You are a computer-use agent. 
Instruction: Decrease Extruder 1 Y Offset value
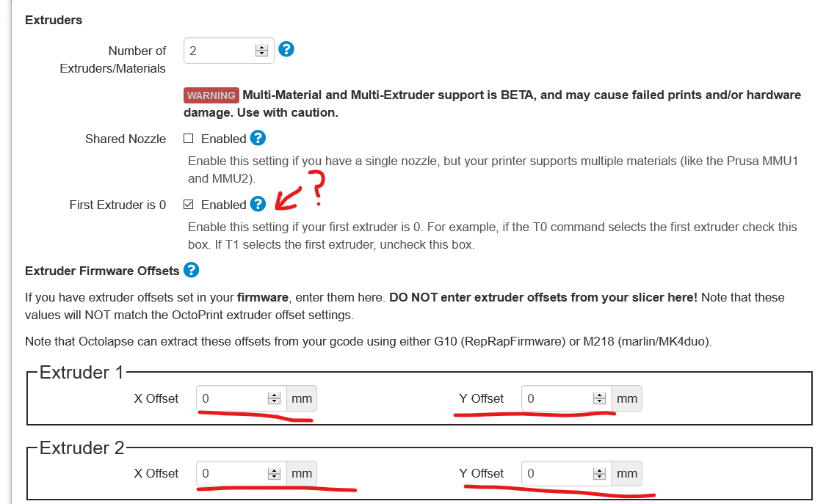pyautogui.click(x=601, y=401)
